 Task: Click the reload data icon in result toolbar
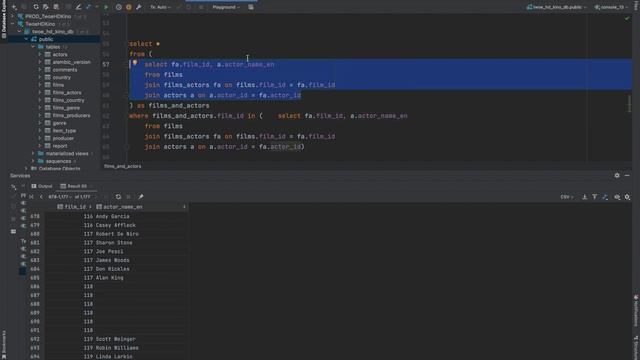[x=118, y=197]
